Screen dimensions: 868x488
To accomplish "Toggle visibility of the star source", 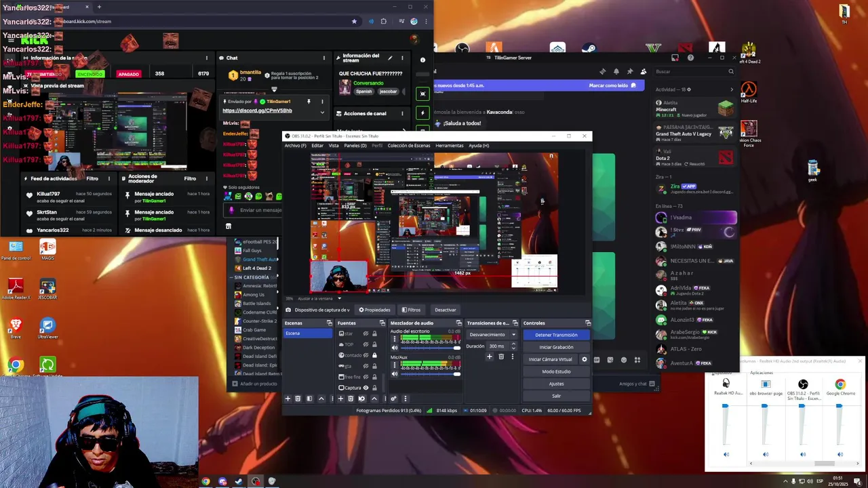I will [366, 334].
